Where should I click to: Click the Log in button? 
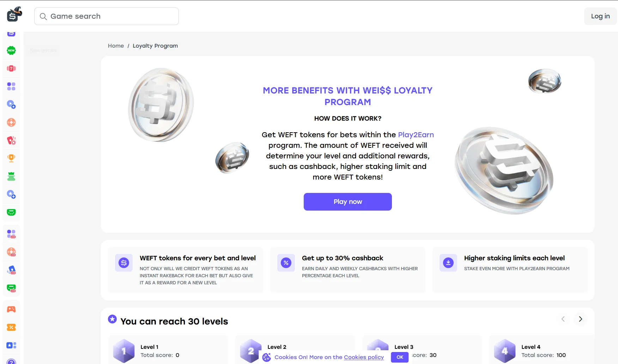[600, 16]
